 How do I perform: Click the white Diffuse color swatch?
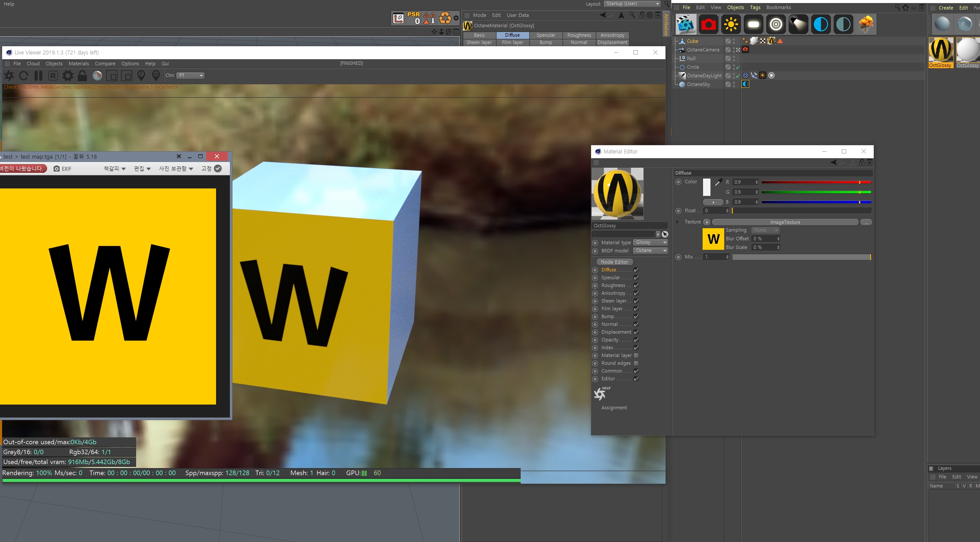(706, 187)
